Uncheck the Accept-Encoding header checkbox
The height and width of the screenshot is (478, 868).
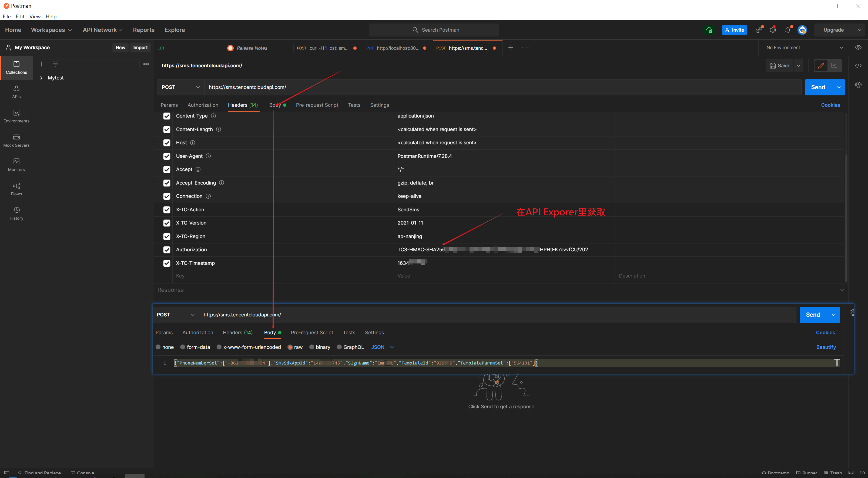pyautogui.click(x=166, y=183)
